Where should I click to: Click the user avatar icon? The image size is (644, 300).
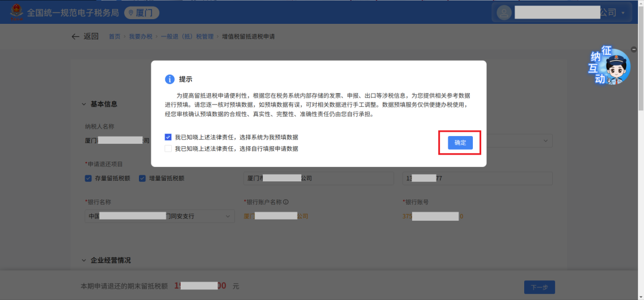[503, 13]
